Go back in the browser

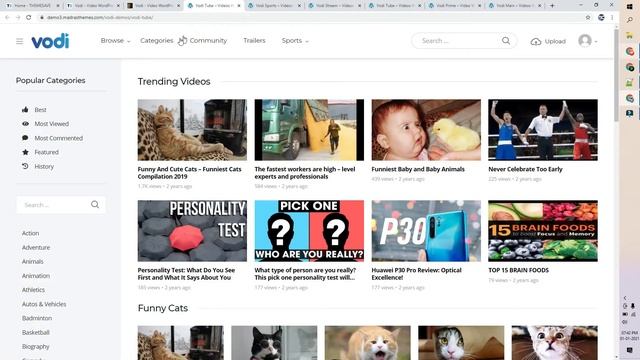coord(7,17)
